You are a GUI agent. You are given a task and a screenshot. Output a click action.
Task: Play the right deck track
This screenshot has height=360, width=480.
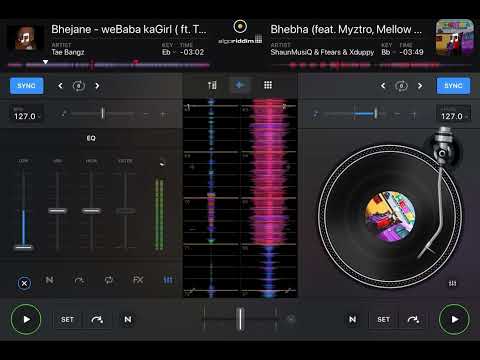tap(454, 319)
